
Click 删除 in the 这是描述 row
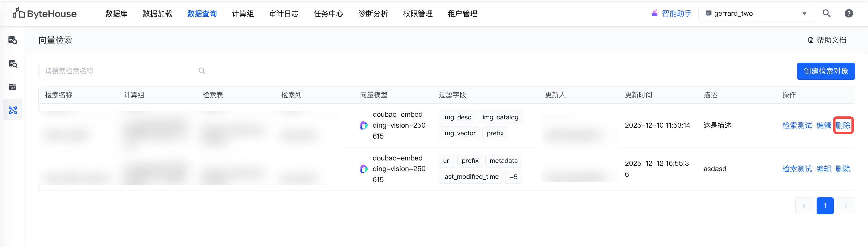pyautogui.click(x=843, y=125)
